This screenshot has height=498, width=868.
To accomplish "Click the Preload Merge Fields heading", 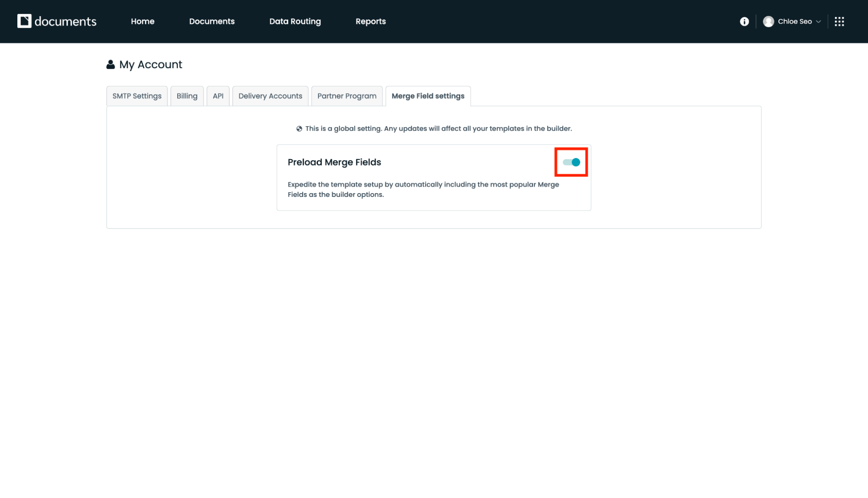I will coord(334,162).
